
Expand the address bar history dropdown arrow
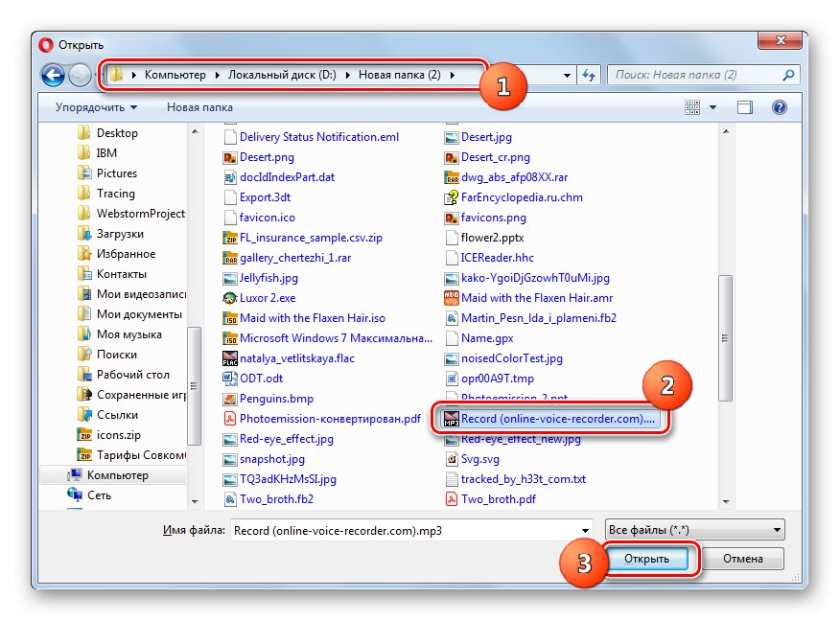[x=567, y=76]
